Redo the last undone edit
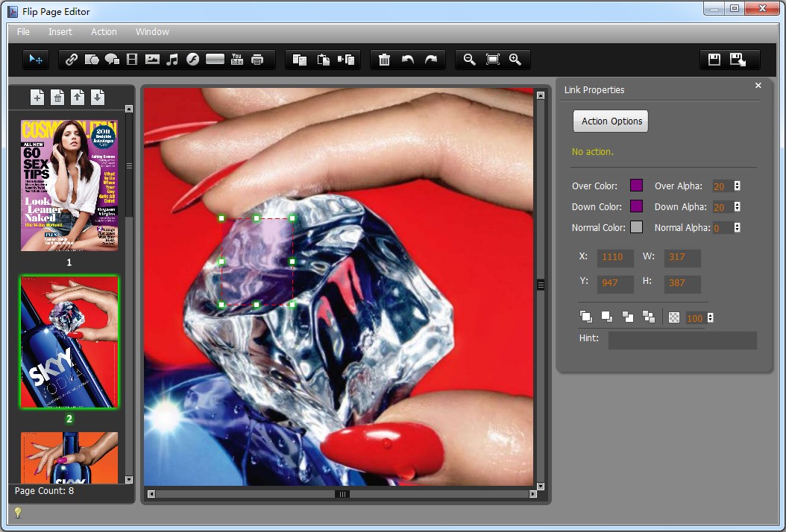This screenshot has height=532, width=786. click(x=431, y=60)
